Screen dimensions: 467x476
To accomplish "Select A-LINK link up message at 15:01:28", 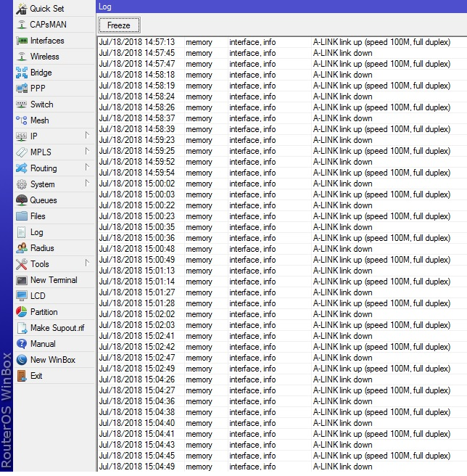I will (381, 303).
